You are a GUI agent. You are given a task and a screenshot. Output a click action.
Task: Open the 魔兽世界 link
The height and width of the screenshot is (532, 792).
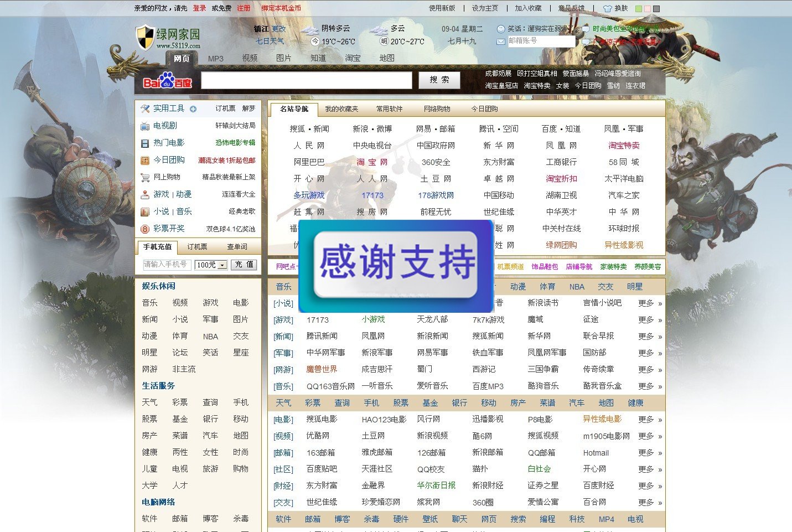click(x=322, y=369)
